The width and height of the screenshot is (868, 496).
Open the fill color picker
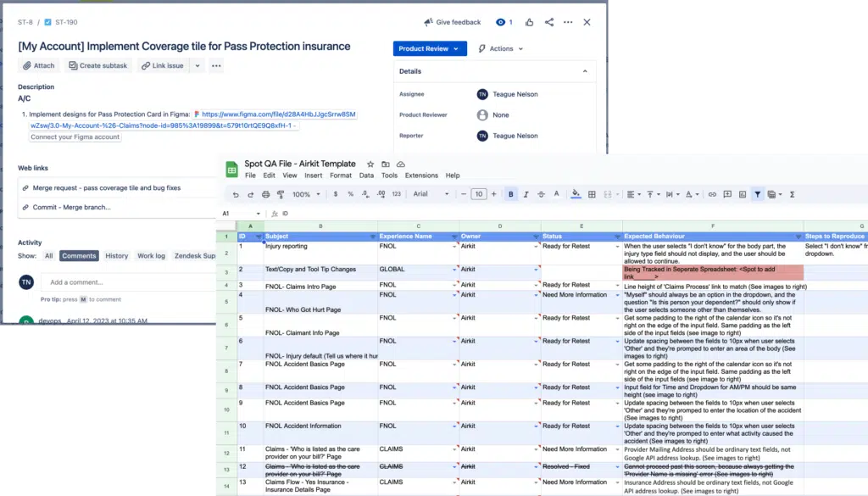[x=576, y=194]
